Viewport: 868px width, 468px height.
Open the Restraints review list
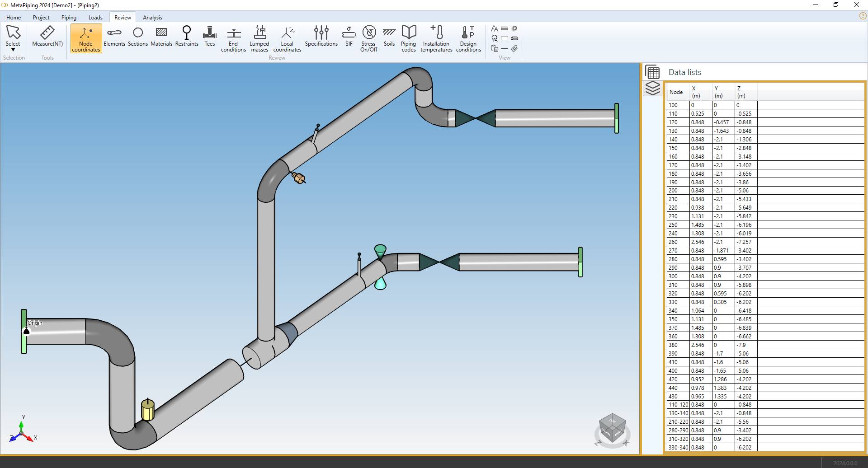tap(187, 36)
